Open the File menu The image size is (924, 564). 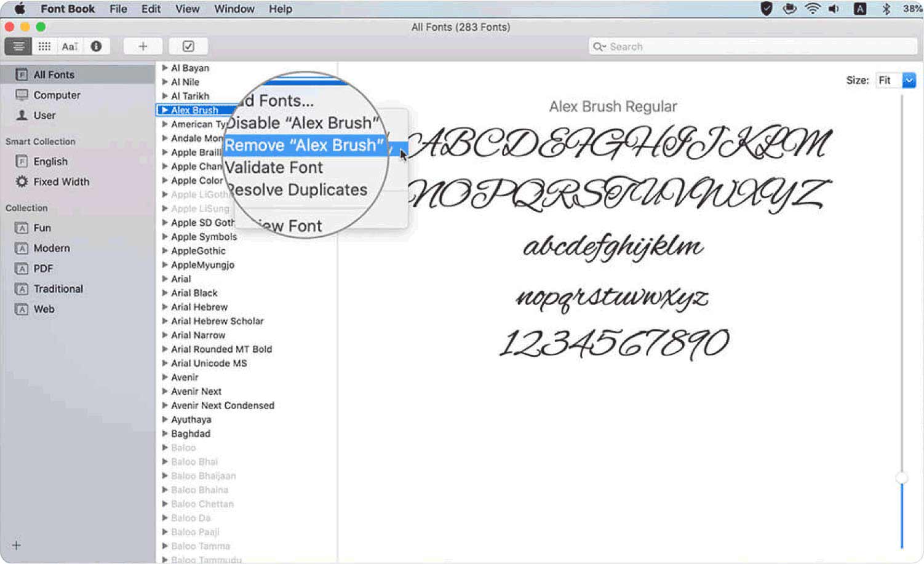[118, 9]
